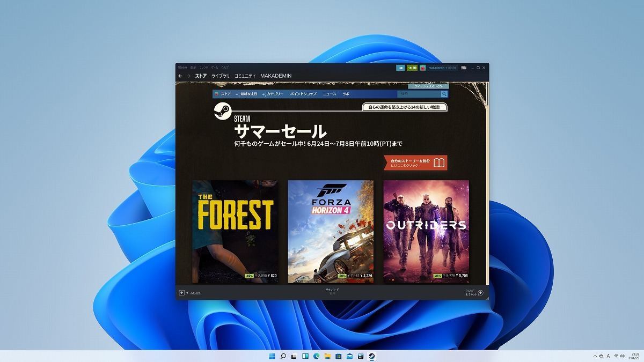Open Mail app from taskbar
Screen dimensions: 644x362
pyautogui.click(x=349, y=357)
